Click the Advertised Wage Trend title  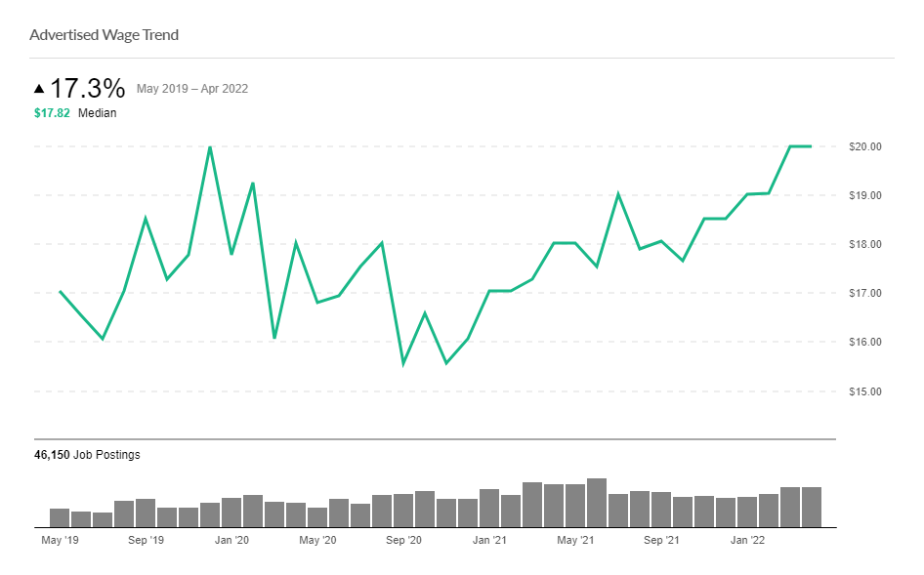104,35
